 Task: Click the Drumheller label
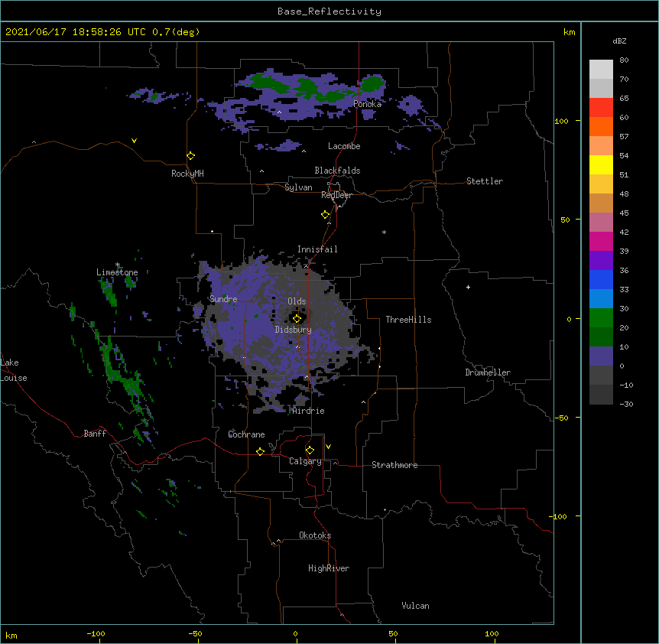488,372
